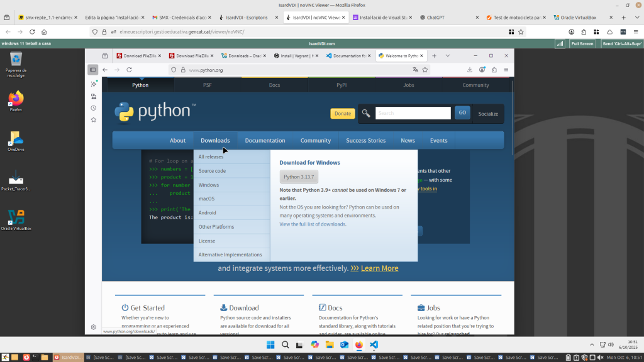Show hidden icons in Windows system tray
The height and width of the screenshot is (362, 644).
click(x=591, y=344)
